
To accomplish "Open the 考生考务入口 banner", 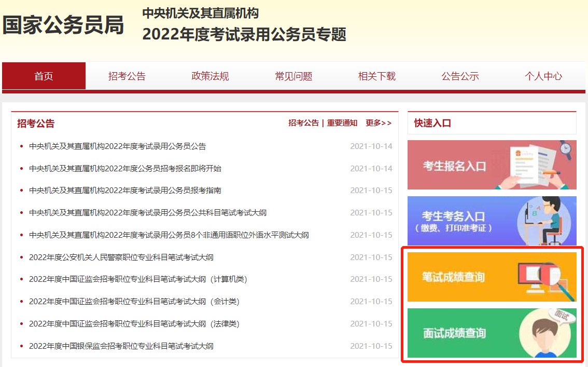I will tap(492, 221).
